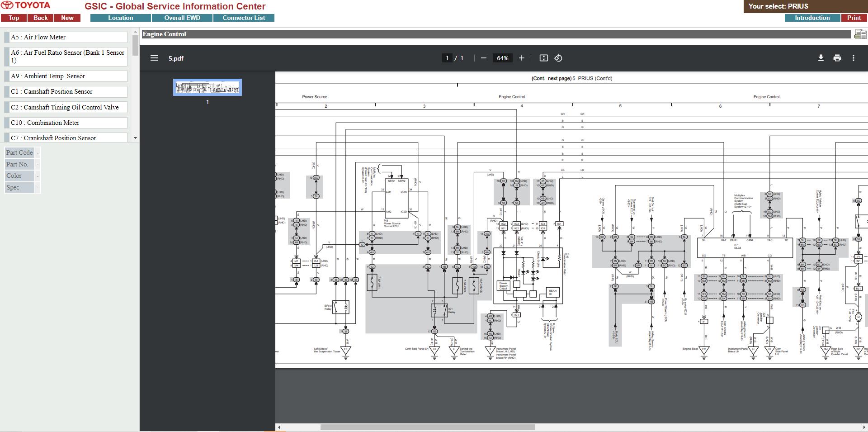Click the Engine Control title bar text
Viewport: 868px width, 432px height.
(165, 34)
